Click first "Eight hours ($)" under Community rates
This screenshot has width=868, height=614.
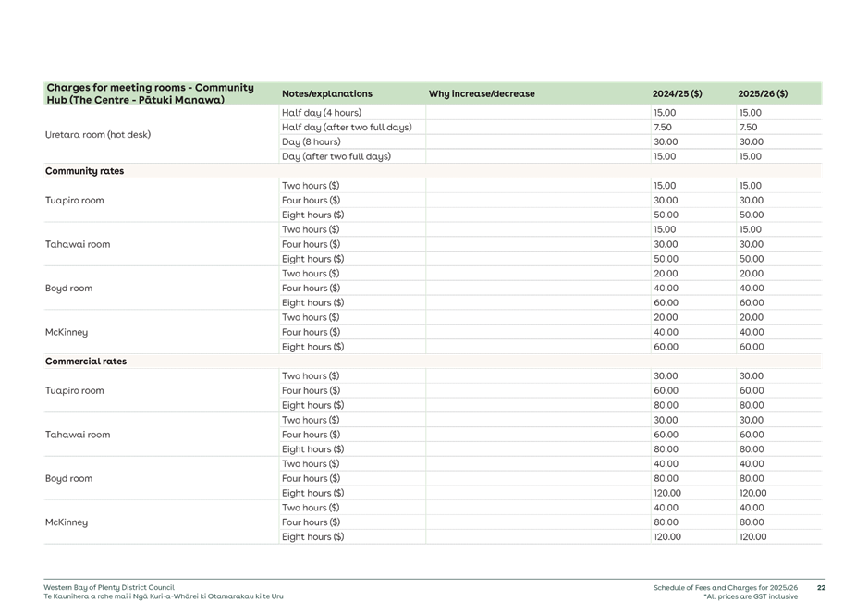pos(312,215)
